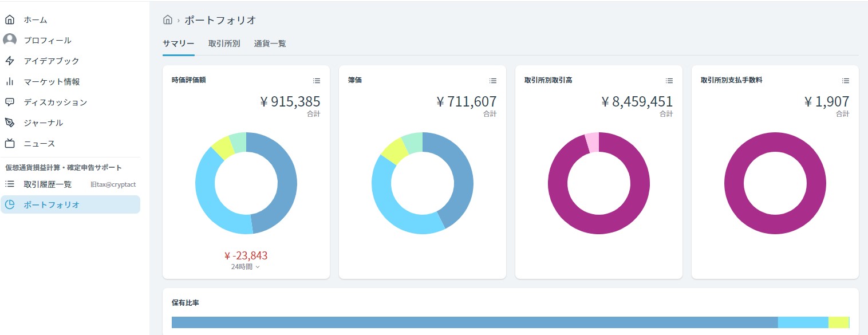
Task: Click the bar chart icon for マーケット情報
Action: click(x=10, y=81)
